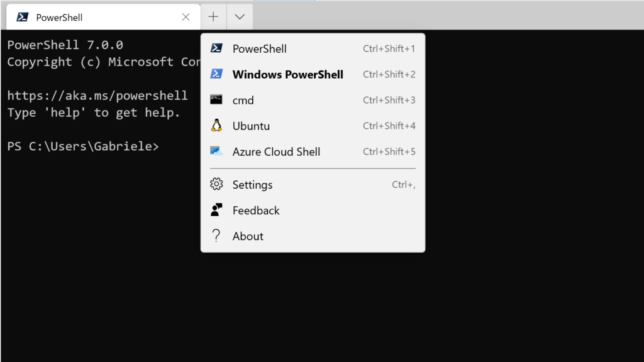
Task: Click the Ctrl+Shift+3 shortcut label
Action: pyautogui.click(x=389, y=100)
